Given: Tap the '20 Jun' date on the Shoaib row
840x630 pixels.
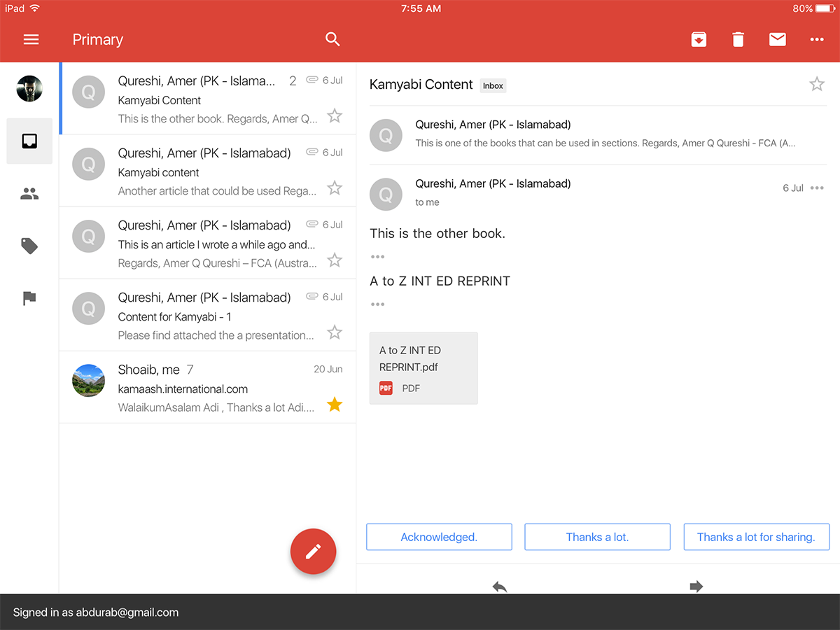Looking at the screenshot, I should pos(328,369).
